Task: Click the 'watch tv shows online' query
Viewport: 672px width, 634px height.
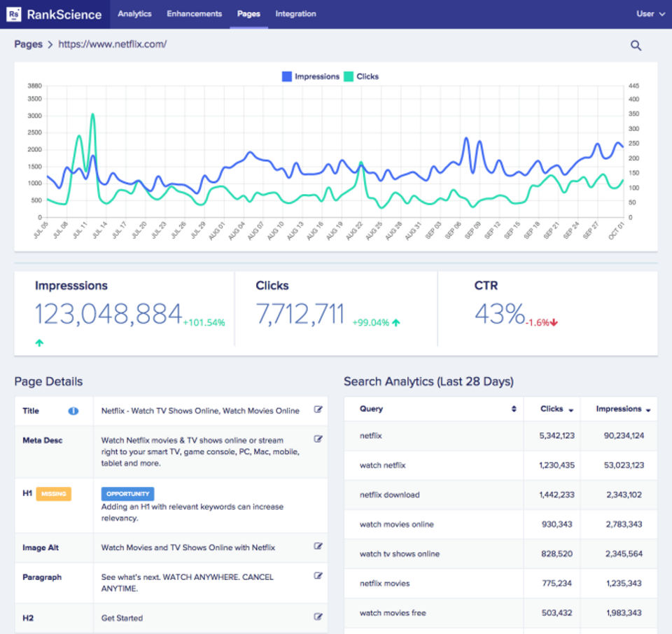Action: point(400,553)
